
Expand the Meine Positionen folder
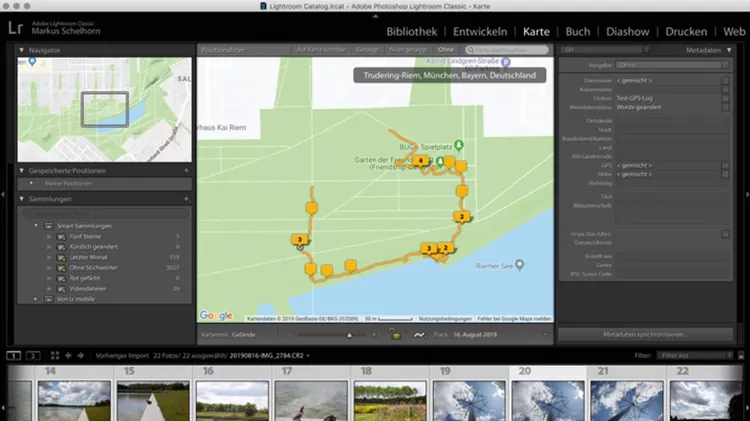point(32,183)
